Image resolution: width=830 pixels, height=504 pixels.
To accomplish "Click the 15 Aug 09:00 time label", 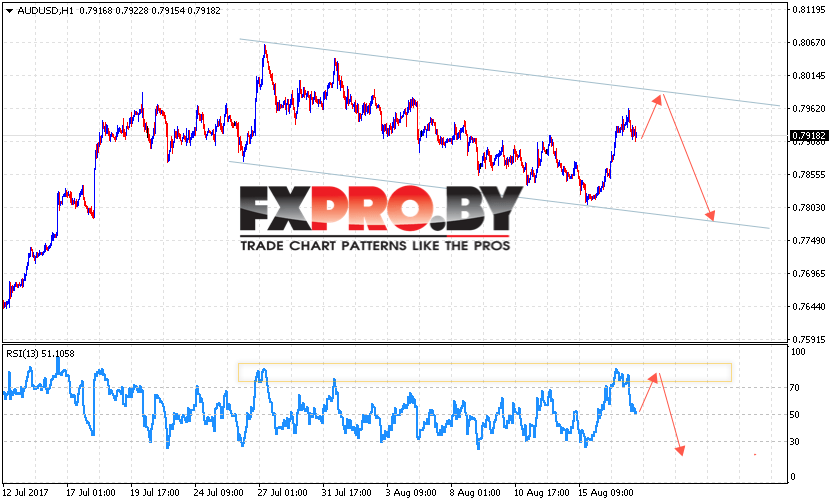I will point(606,493).
